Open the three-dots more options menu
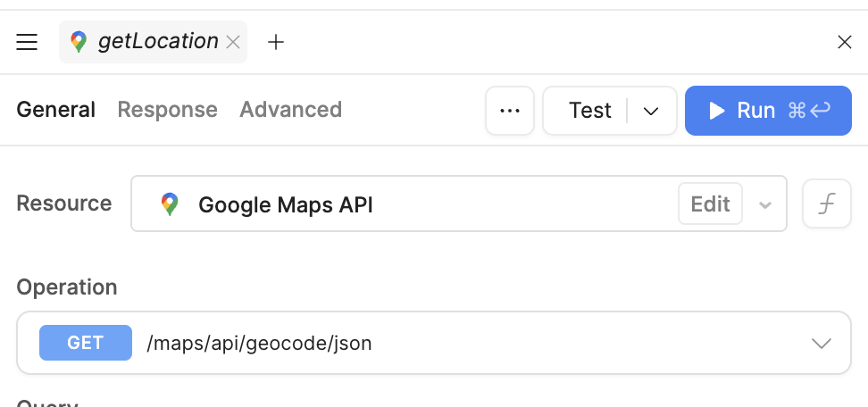 [510, 111]
